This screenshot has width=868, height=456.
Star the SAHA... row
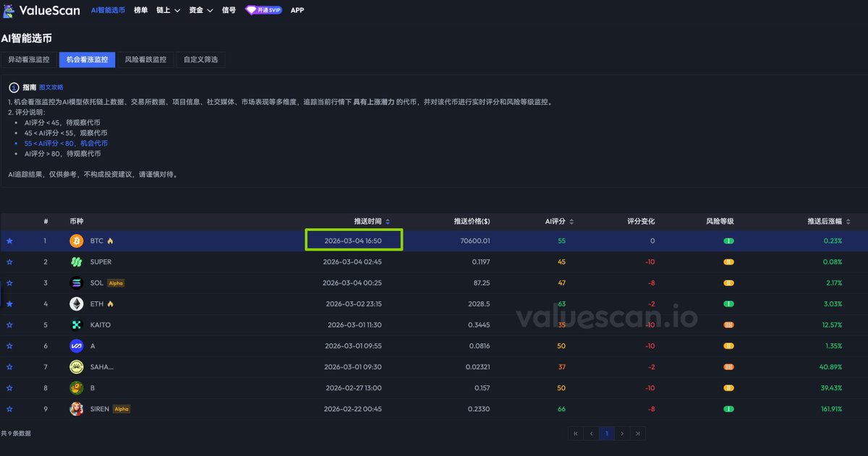point(9,367)
